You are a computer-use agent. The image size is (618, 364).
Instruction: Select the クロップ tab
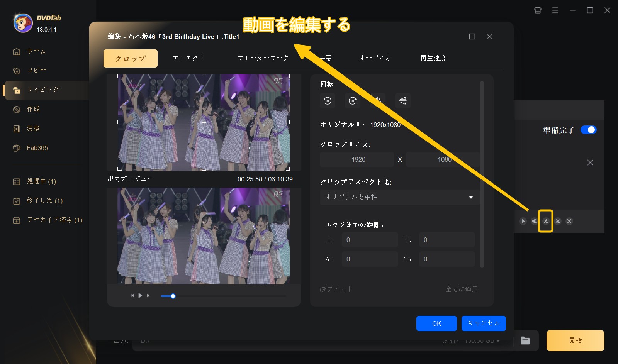click(131, 58)
